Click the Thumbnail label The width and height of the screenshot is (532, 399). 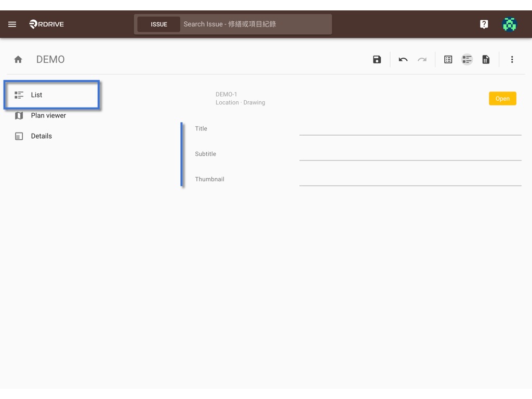209,179
